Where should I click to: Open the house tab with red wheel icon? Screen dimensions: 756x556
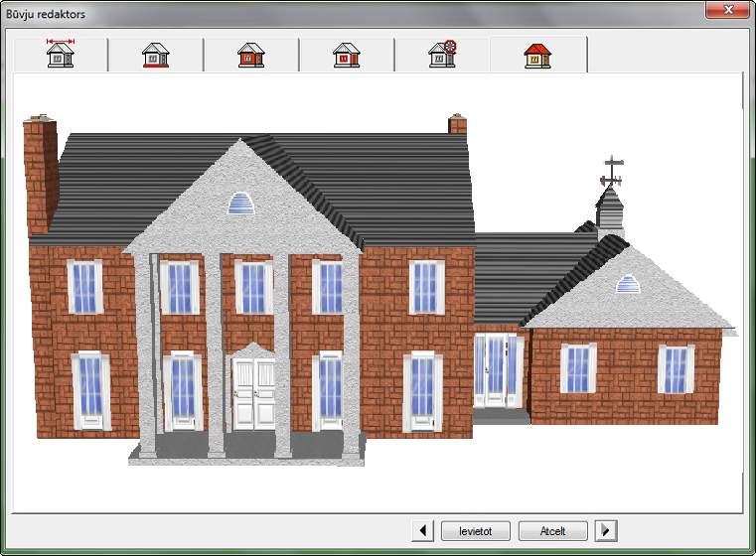(442, 55)
